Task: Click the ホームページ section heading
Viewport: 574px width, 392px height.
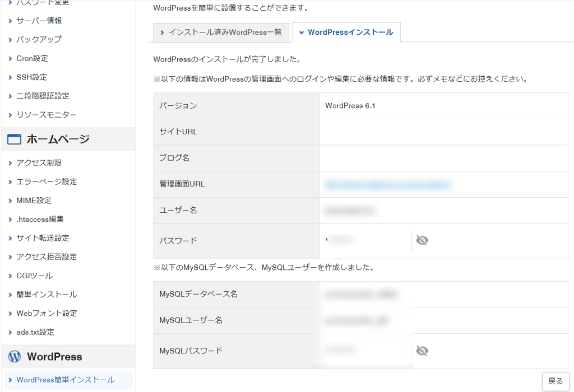Action: pyautogui.click(x=58, y=139)
